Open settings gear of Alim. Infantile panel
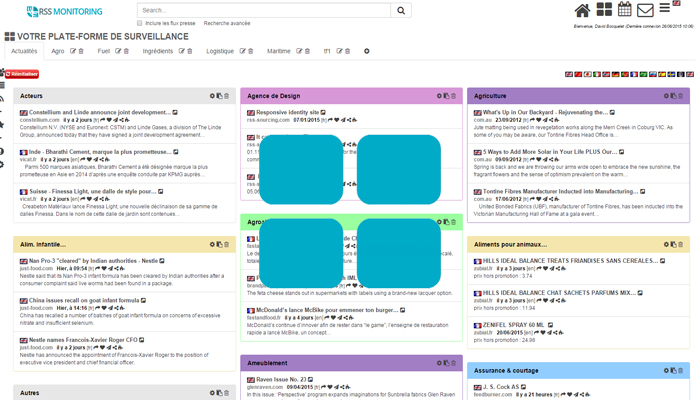This screenshot has height=400, width=700. point(212,245)
